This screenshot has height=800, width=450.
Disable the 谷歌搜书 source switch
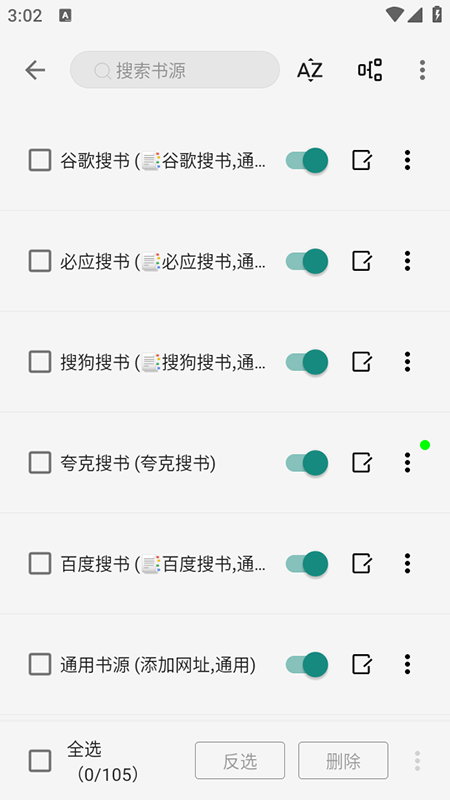(x=306, y=160)
